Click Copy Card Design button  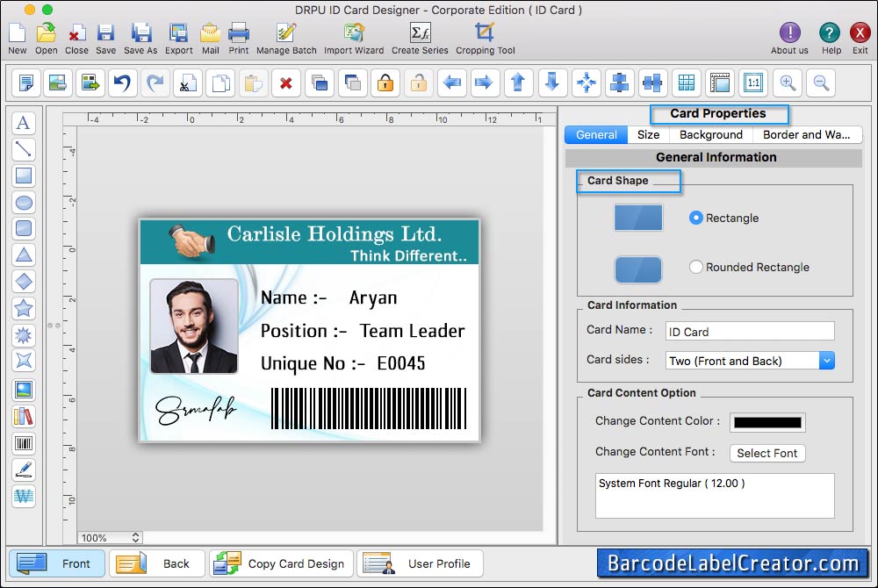pyautogui.click(x=281, y=563)
